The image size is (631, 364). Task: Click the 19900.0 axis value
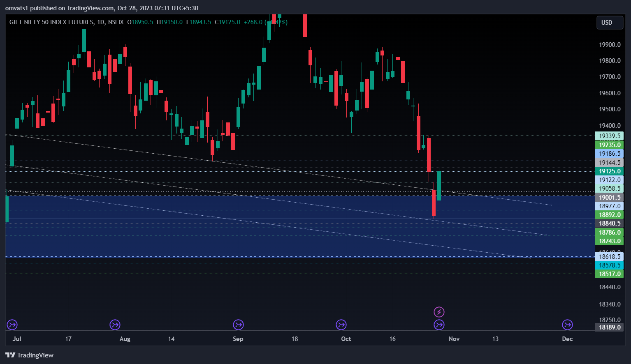coord(610,45)
